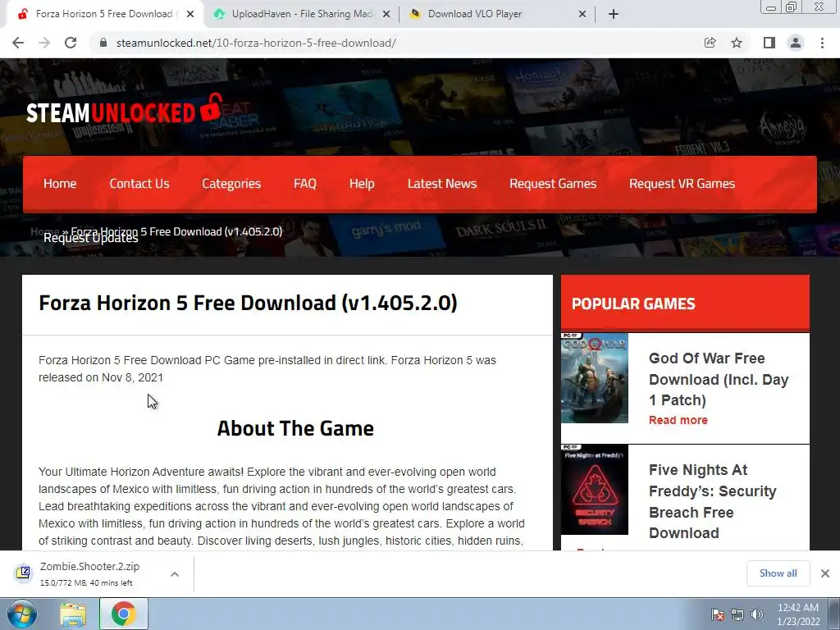The height and width of the screenshot is (630, 840).
Task: Open Categories in the nav bar
Action: click(231, 184)
